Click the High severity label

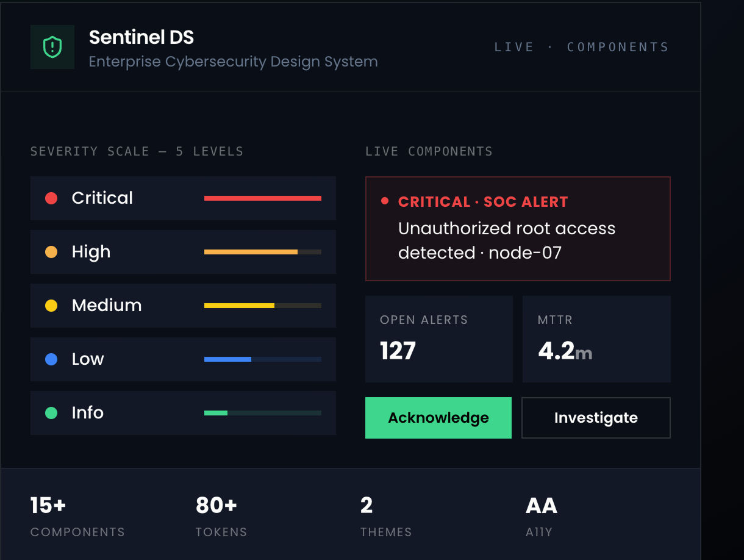coord(91,252)
